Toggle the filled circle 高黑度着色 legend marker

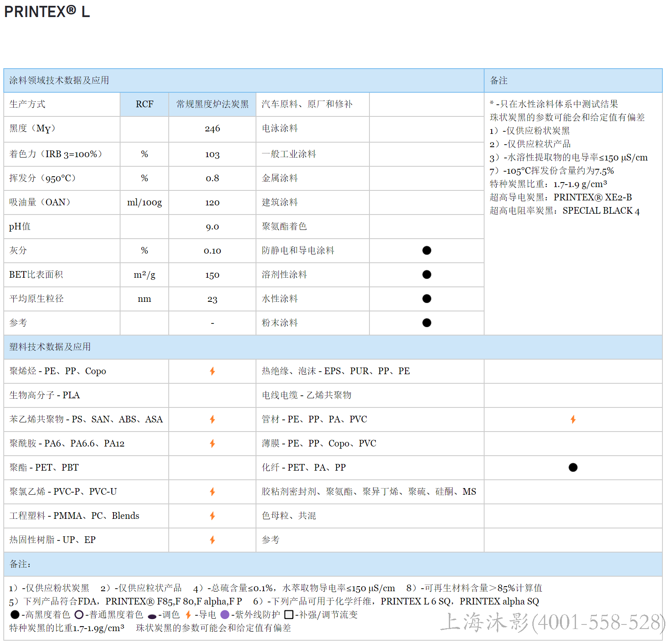pos(15,614)
